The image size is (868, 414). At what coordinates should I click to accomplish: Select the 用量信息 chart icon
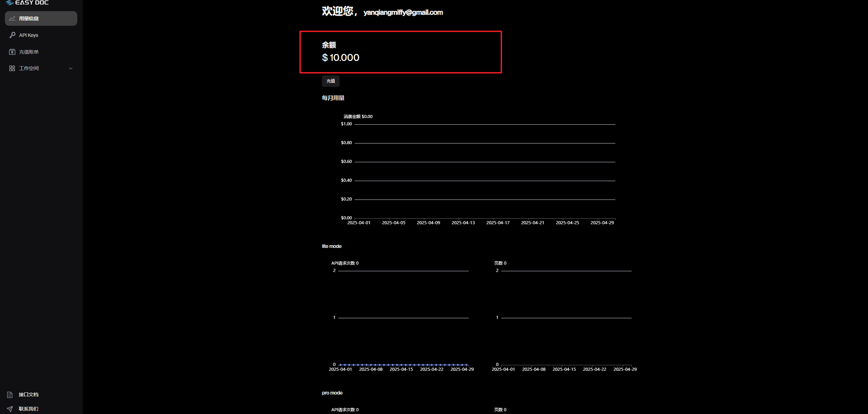(12, 18)
